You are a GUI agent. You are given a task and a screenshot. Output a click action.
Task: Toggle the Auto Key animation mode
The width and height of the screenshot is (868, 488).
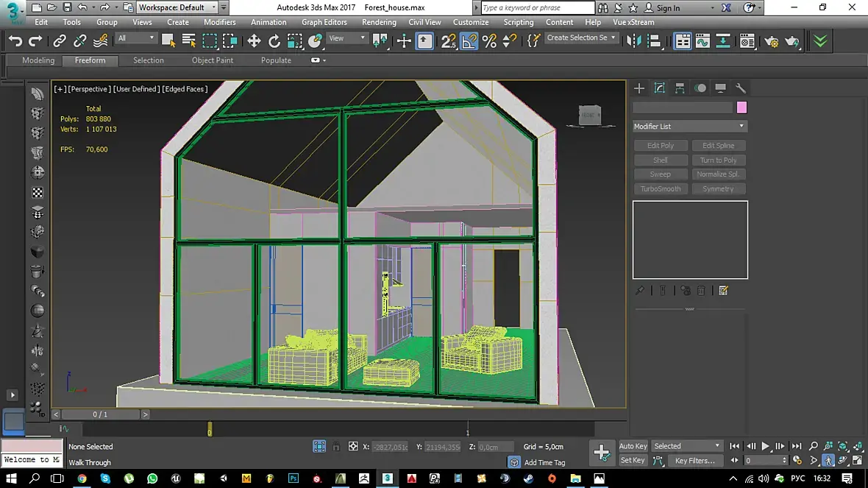(x=633, y=446)
